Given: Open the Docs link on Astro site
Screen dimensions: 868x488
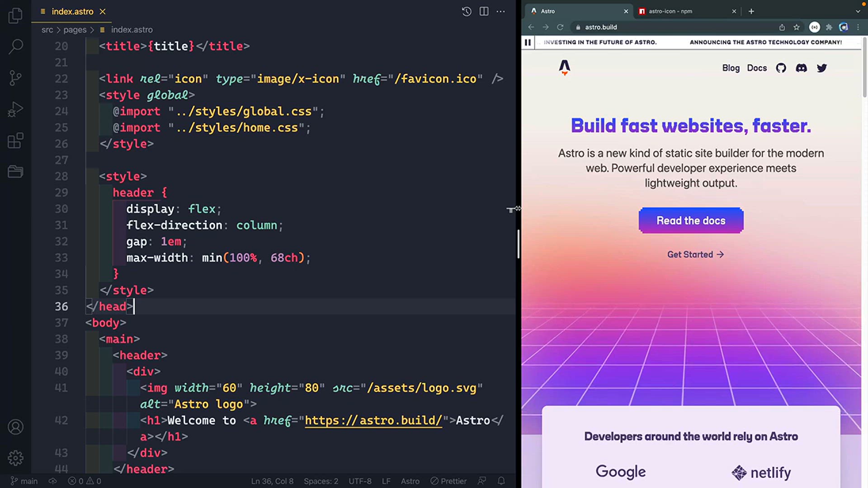Looking at the screenshot, I should click(757, 68).
